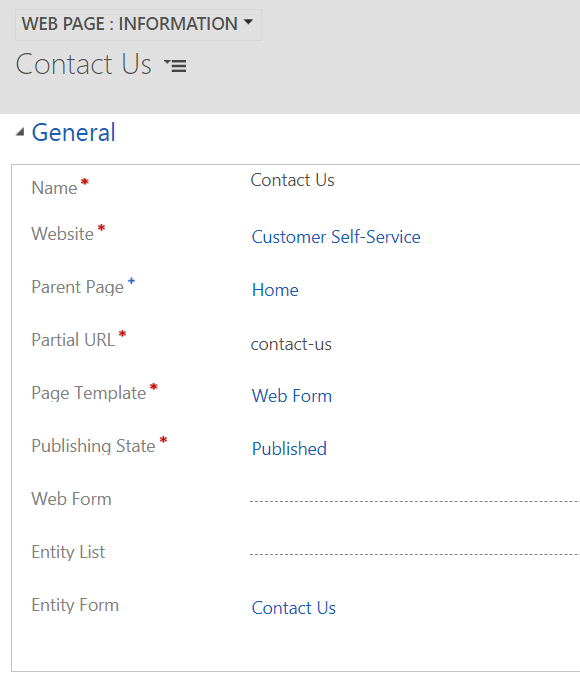Viewport: 580px width, 679px height.
Task: Click the General section heading
Action: tap(74, 132)
